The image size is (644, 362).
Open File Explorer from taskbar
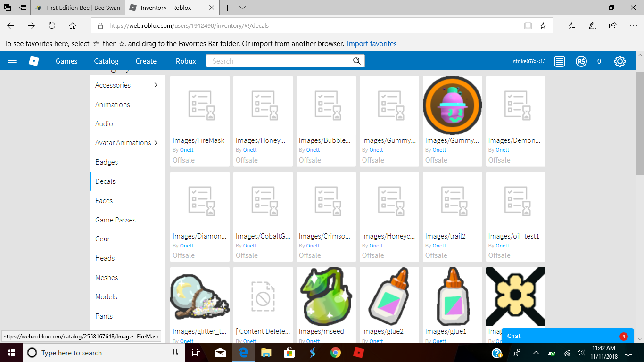(x=266, y=353)
